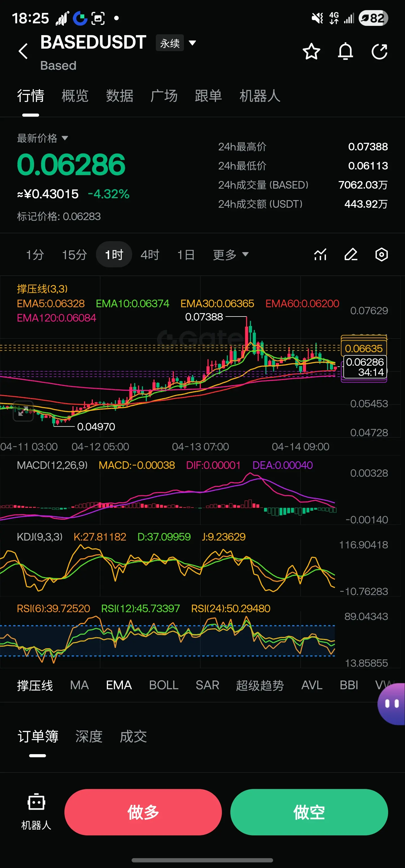Tap the 24h最低价 value 0.06113
Image resolution: width=405 pixels, height=868 pixels.
pyautogui.click(x=368, y=166)
